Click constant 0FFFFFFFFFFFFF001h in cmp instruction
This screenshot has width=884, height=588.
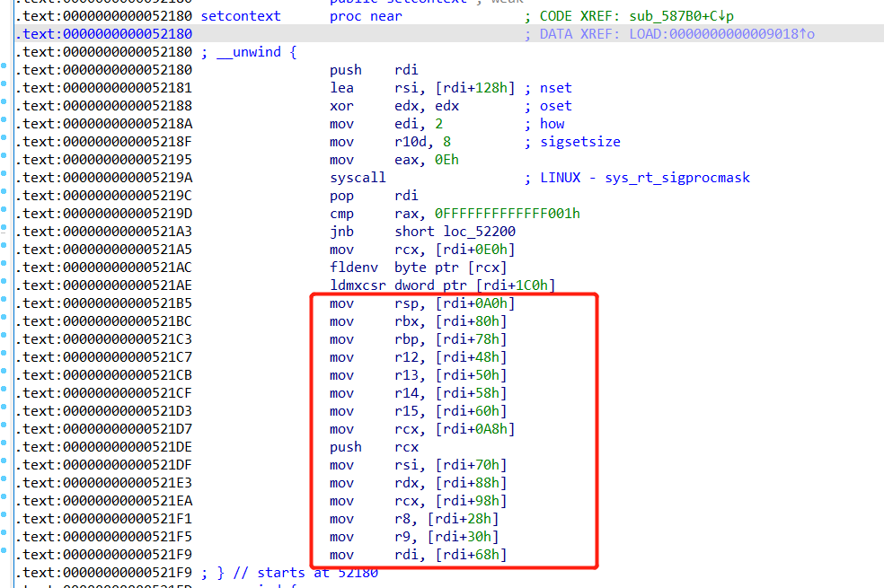pos(507,214)
